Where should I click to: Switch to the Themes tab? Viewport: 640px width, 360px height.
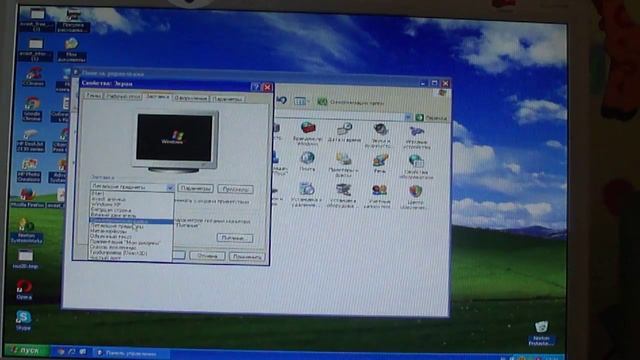pyautogui.click(x=93, y=95)
